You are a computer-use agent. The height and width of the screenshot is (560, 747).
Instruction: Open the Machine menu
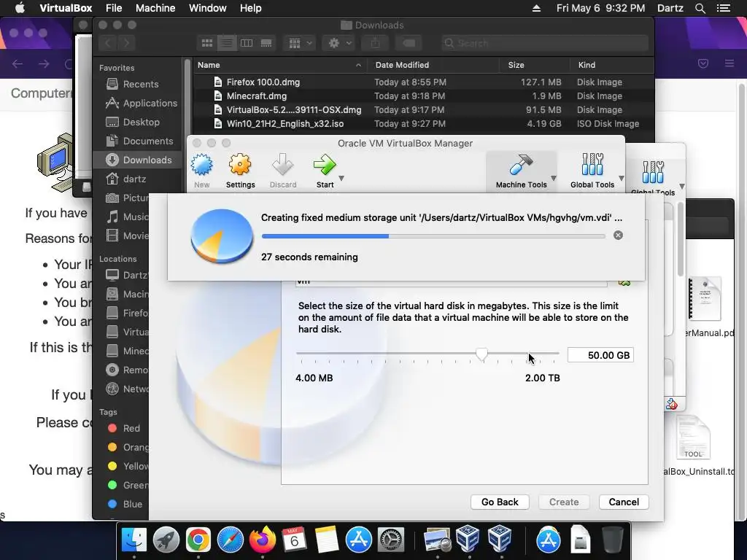coord(155,8)
